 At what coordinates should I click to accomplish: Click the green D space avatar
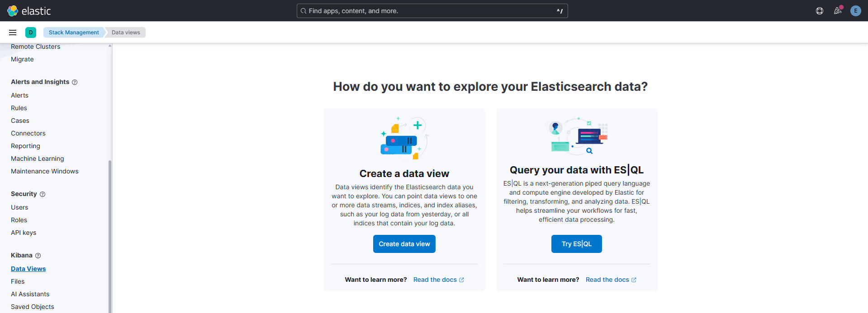(x=31, y=33)
